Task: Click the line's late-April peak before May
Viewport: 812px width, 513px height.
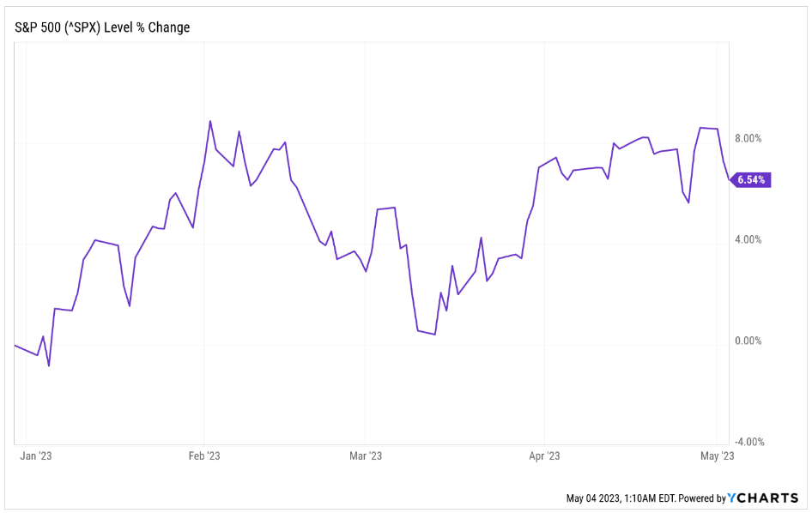Action: click(702, 128)
